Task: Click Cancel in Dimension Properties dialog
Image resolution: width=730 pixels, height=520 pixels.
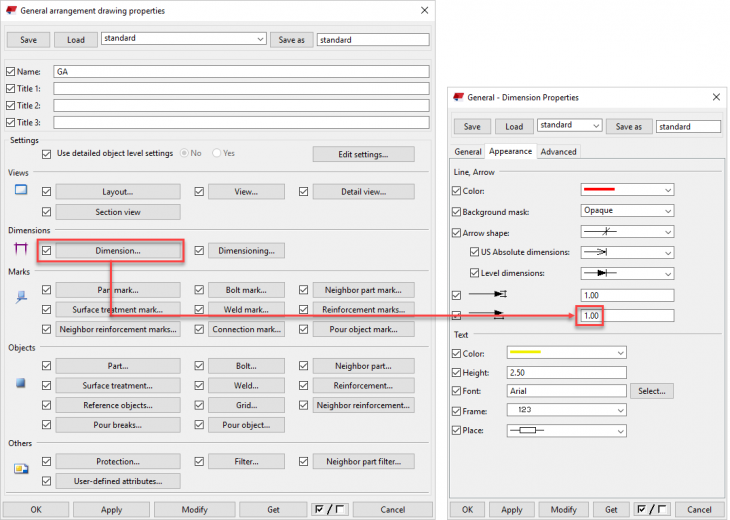Action: pos(699,510)
